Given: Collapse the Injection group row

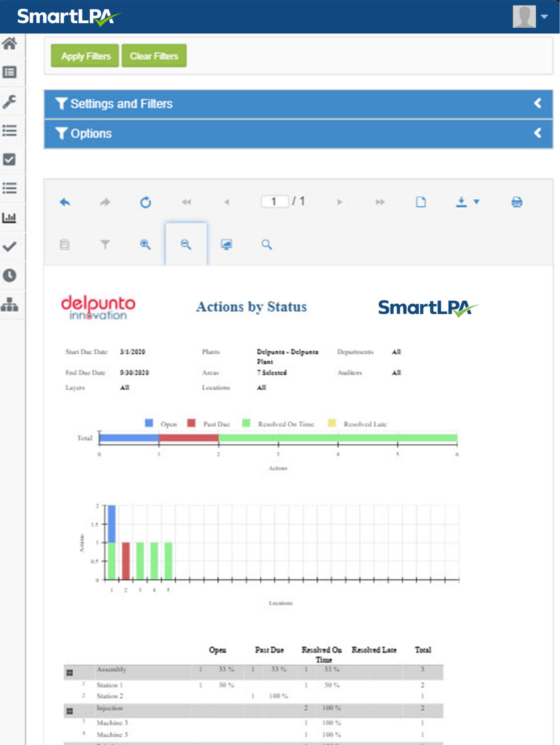Looking at the screenshot, I should point(70,711).
